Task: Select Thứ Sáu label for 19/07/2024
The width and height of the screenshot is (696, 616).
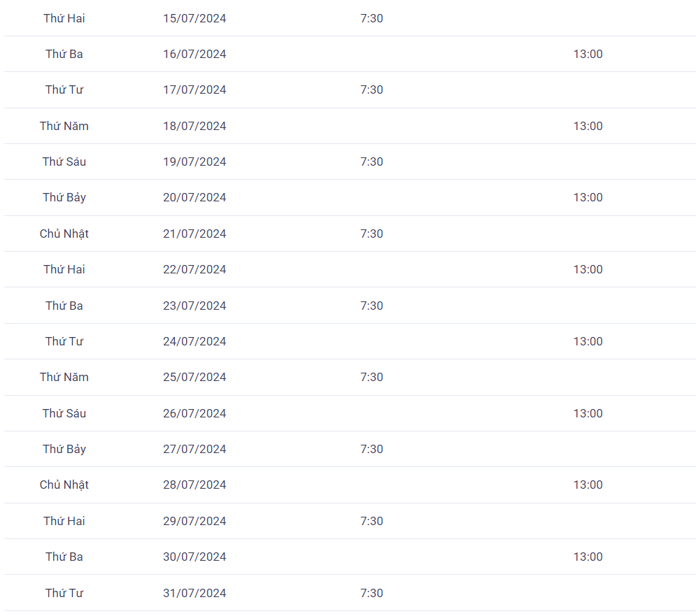Action: coord(64,162)
